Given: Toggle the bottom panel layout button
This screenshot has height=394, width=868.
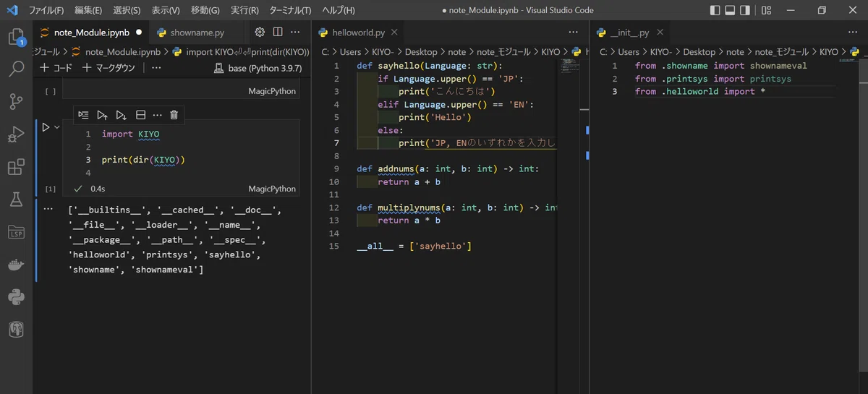Looking at the screenshot, I should tap(730, 10).
